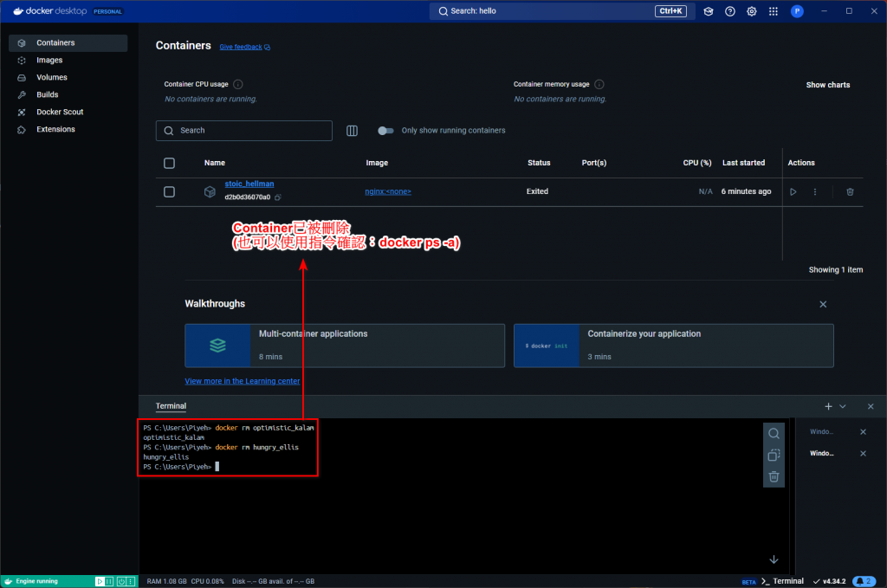Click the engine power icon
The image size is (887, 588).
121,581
